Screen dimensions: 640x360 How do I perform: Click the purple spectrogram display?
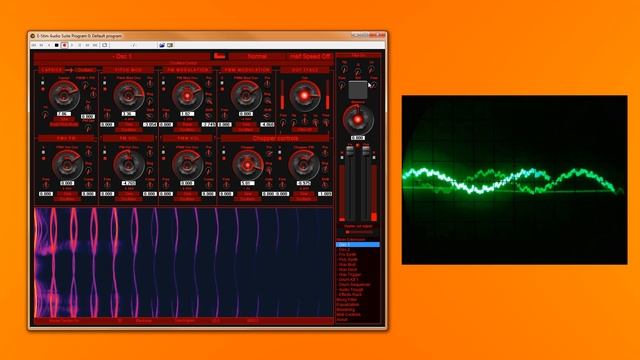184,262
